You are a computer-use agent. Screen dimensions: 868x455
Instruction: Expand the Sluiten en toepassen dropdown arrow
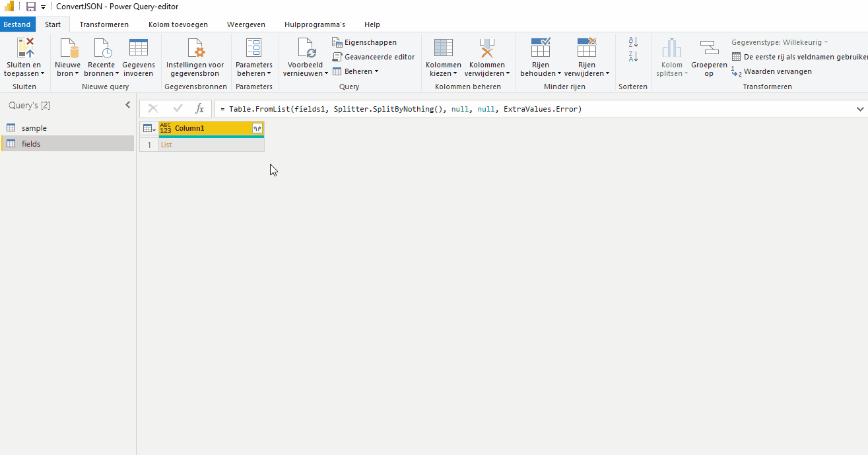(x=43, y=74)
